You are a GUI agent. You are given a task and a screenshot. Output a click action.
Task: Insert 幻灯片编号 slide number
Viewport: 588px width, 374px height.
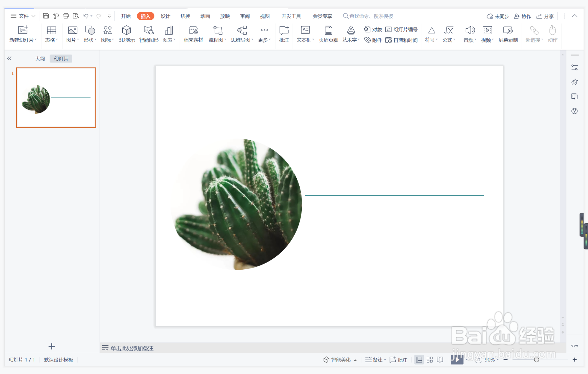tap(402, 29)
